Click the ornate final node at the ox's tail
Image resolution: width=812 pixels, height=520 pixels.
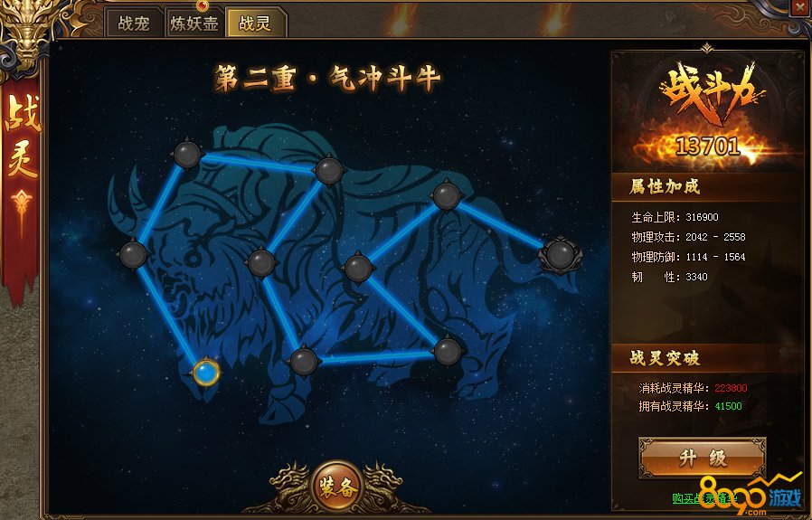pos(560,254)
